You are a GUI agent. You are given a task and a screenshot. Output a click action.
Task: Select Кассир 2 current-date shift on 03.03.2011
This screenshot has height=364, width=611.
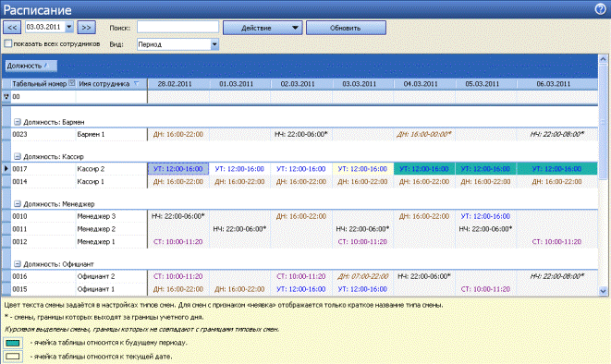click(x=362, y=168)
